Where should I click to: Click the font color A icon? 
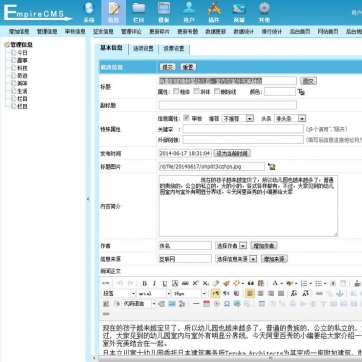(x=276, y=283)
